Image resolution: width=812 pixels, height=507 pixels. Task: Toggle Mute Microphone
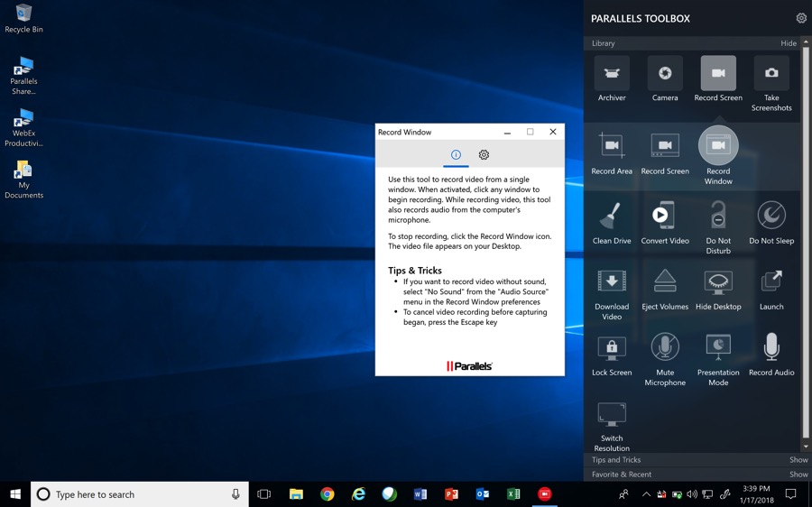(665, 347)
